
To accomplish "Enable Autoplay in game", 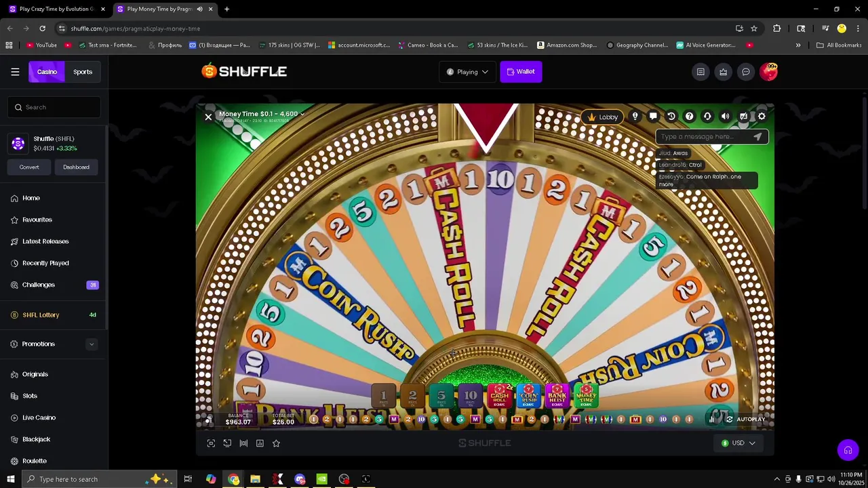I will pyautogui.click(x=745, y=420).
